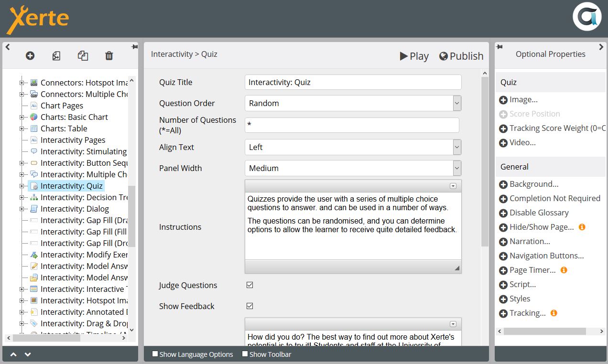Image resolution: width=608 pixels, height=364 pixels.
Task: Publish the learning object
Action: click(461, 56)
